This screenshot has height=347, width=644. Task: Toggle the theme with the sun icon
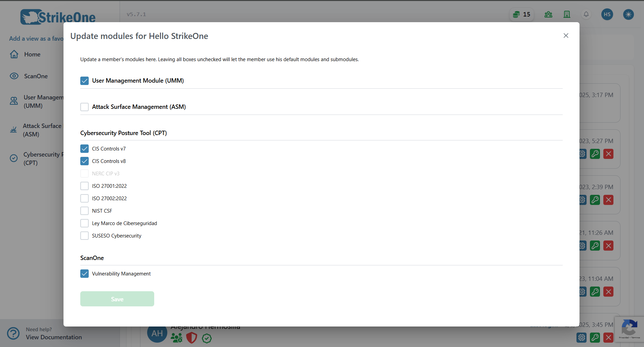coord(628,14)
